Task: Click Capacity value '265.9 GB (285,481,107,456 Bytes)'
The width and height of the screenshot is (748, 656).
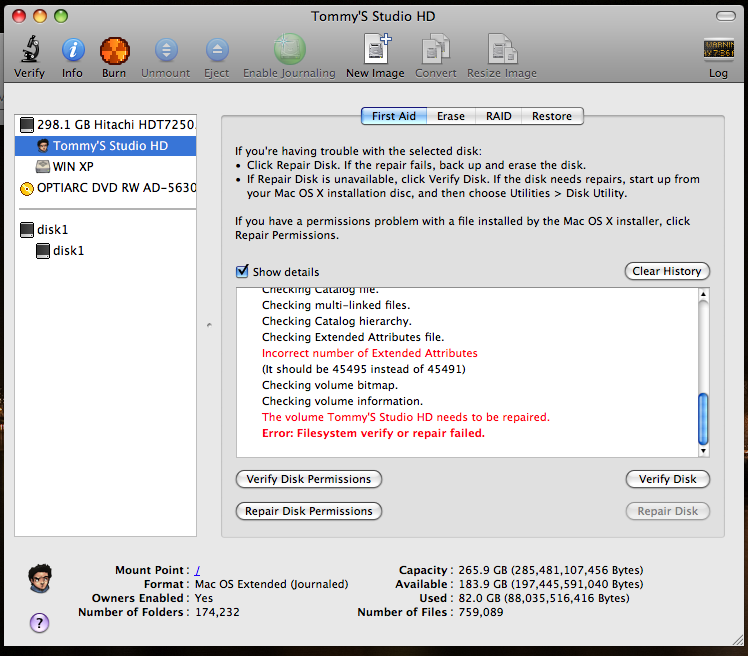Action: tap(551, 570)
